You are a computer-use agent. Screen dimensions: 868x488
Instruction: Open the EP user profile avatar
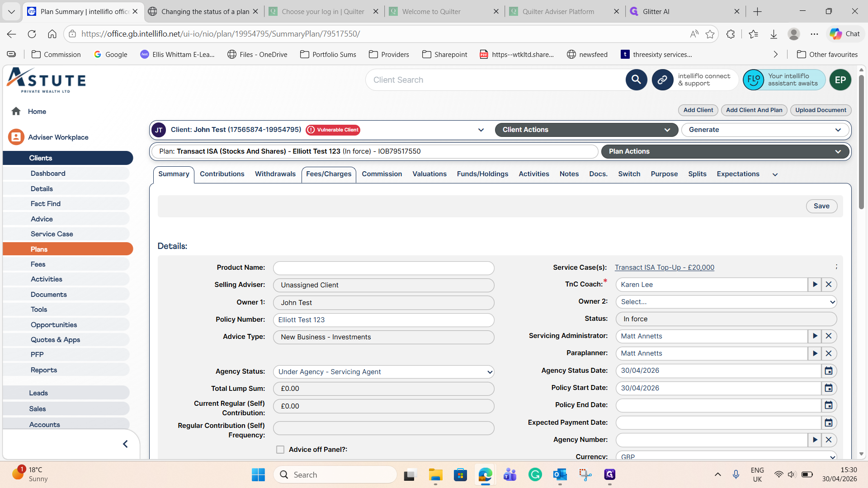[x=840, y=80]
